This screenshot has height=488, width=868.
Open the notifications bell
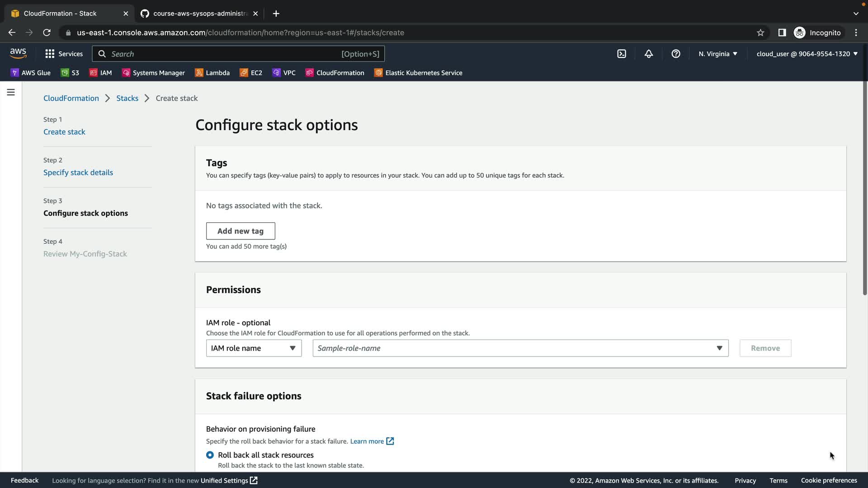(x=649, y=54)
